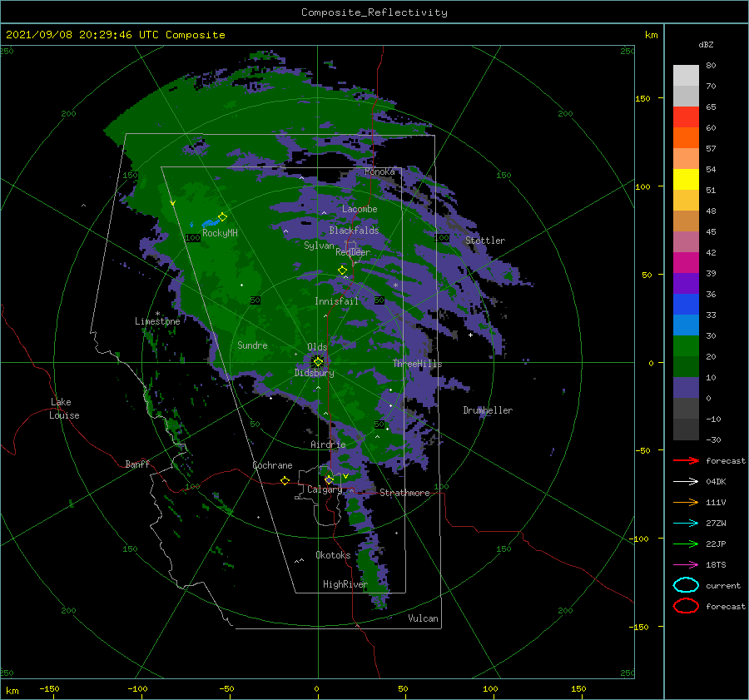Click the light blue swatch between 33 and 30 dBZ
The height and width of the screenshot is (700, 749).
[x=686, y=325]
